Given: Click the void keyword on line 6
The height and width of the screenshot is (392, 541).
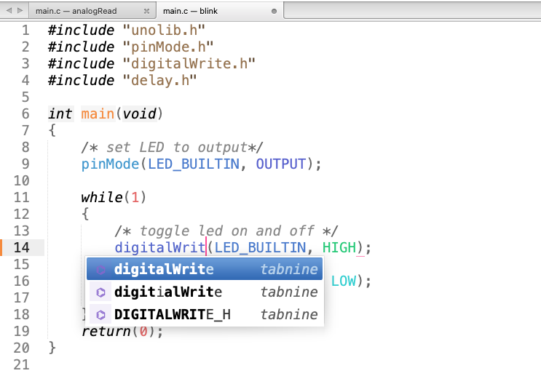Looking at the screenshot, I should [x=139, y=113].
